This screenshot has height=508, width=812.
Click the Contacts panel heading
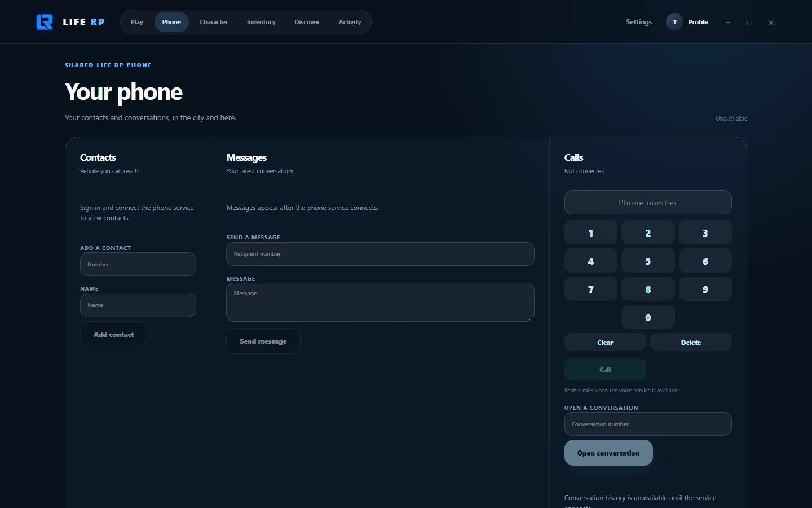[x=98, y=157]
